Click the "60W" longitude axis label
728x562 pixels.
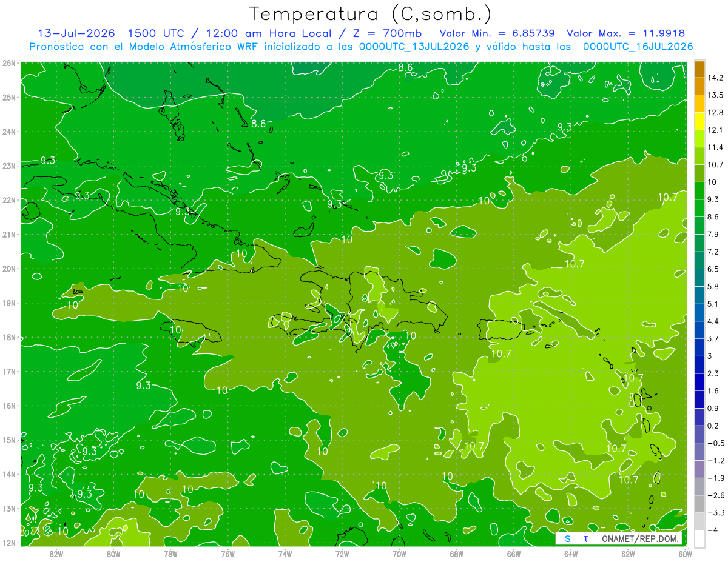(686, 554)
